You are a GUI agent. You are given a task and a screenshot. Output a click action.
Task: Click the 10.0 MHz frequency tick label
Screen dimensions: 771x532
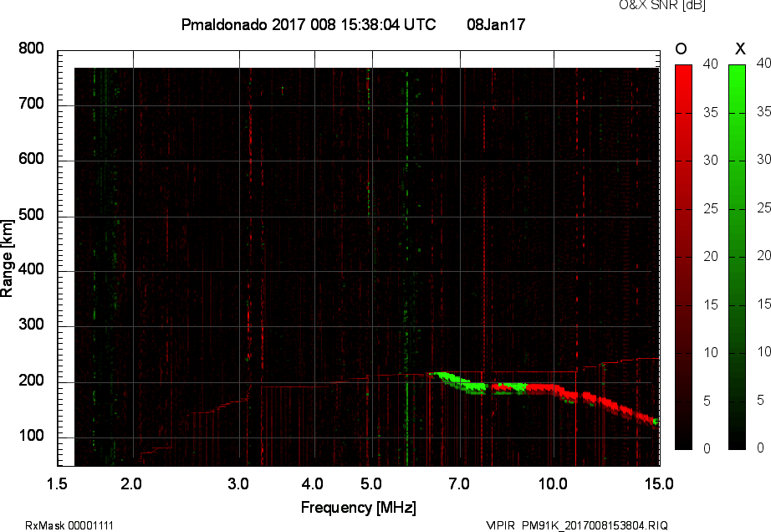pos(553,484)
